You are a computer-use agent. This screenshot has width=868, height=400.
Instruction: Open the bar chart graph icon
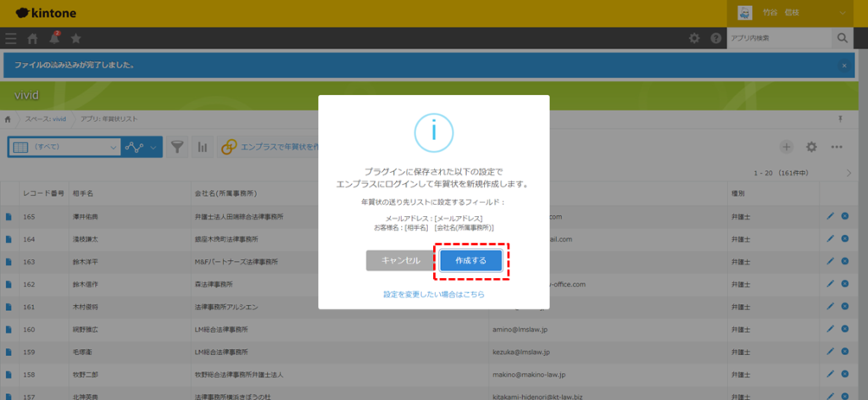click(x=203, y=147)
